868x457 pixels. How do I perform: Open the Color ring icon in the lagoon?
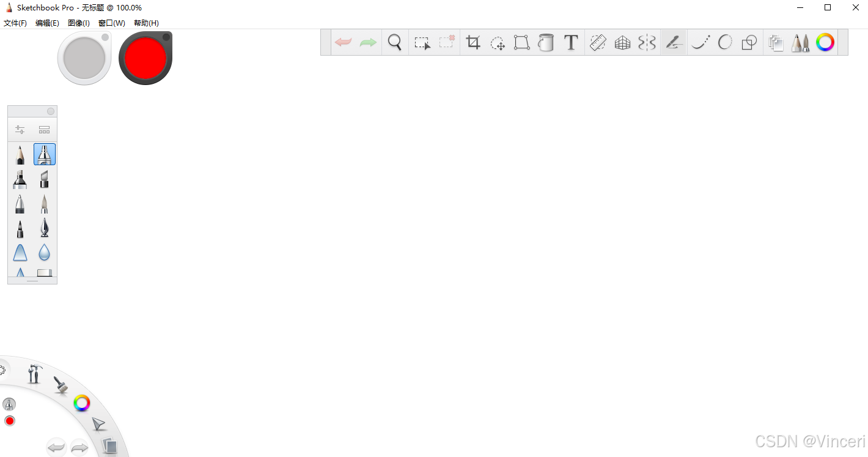tap(82, 403)
